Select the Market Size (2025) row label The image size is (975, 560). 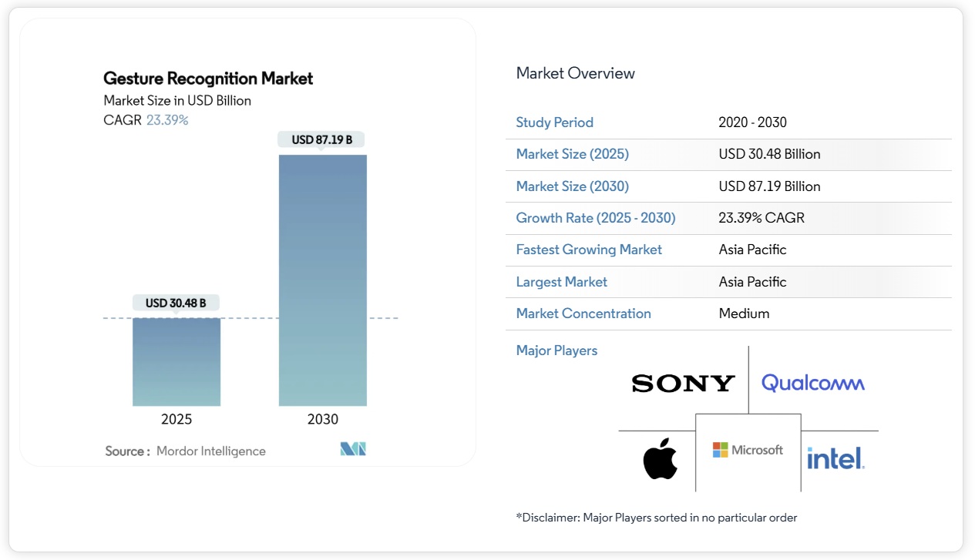(573, 154)
